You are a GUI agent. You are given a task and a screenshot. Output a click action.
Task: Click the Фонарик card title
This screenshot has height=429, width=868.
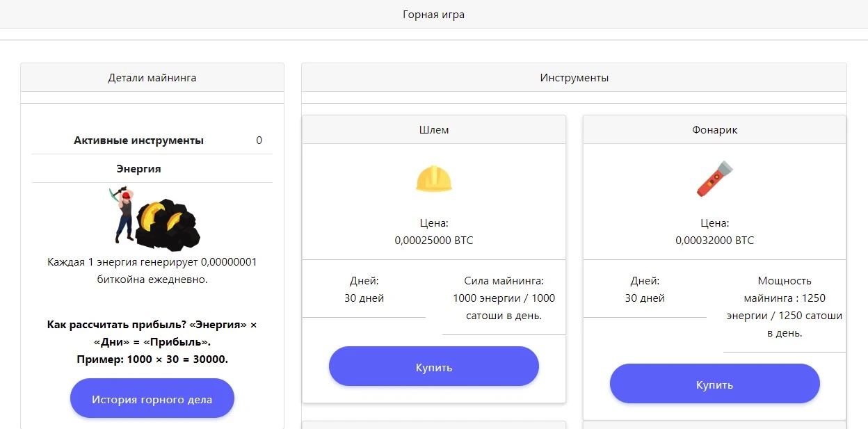pyautogui.click(x=715, y=129)
